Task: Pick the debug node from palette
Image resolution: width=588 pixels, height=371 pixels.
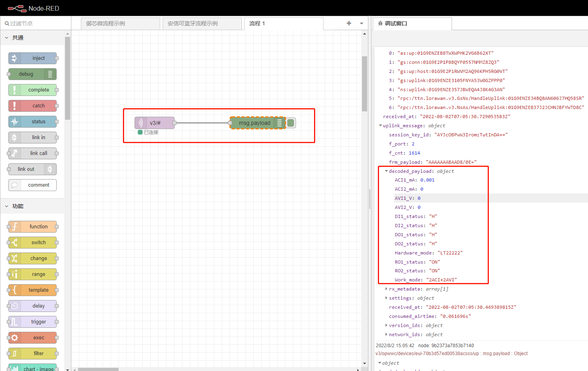Action: [33, 74]
